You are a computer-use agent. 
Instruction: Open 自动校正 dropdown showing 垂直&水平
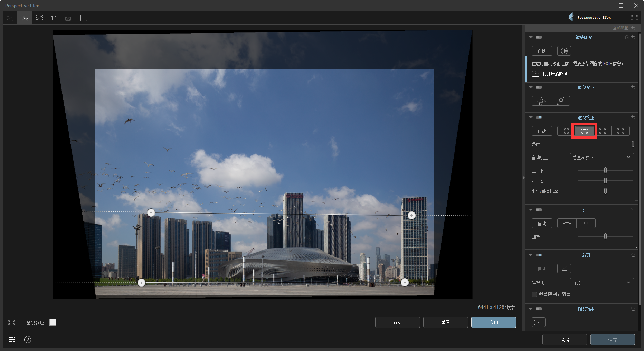click(602, 158)
